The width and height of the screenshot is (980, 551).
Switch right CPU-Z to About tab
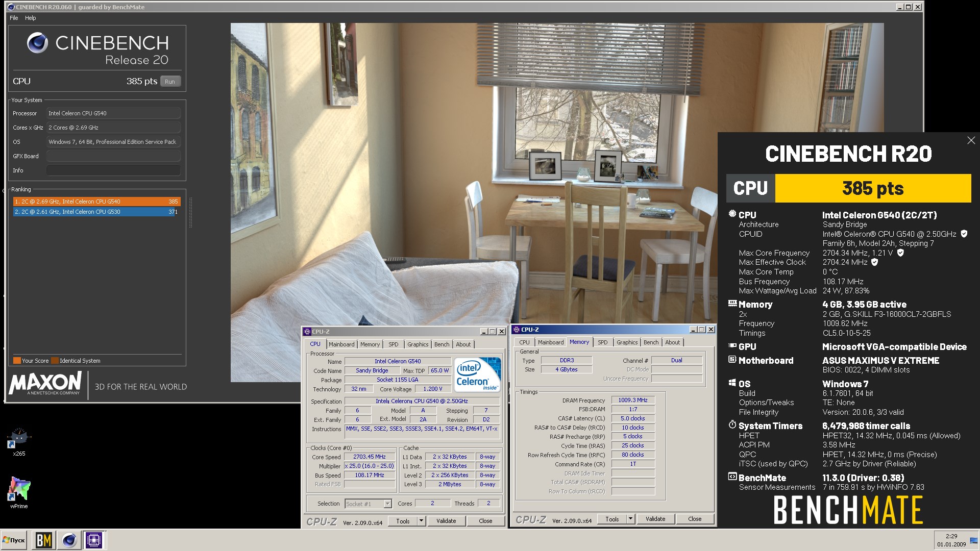[x=672, y=342]
